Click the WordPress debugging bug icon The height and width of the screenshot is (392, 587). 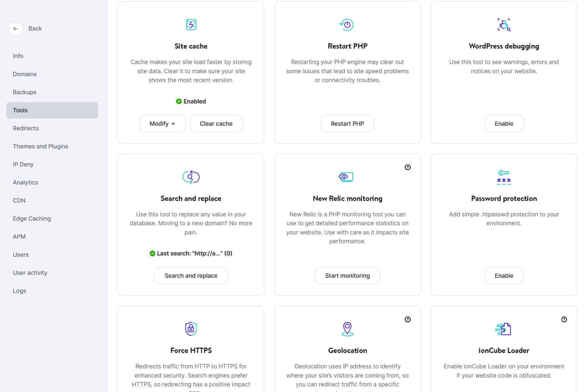click(x=504, y=25)
